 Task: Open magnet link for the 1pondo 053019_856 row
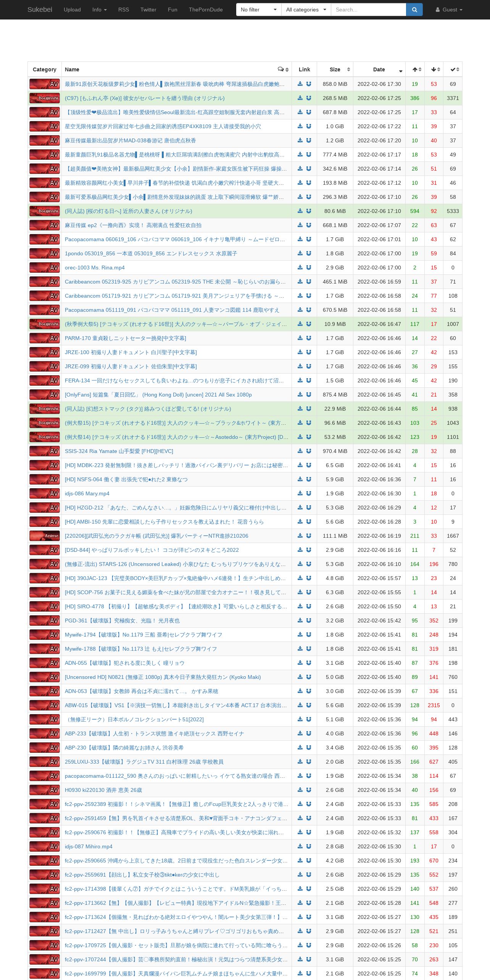(309, 253)
